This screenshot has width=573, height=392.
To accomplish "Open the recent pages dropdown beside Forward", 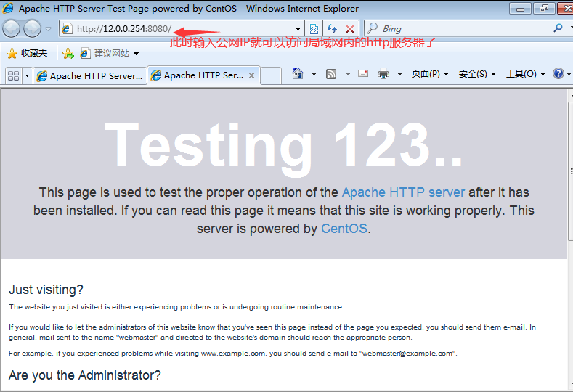I will [48, 29].
